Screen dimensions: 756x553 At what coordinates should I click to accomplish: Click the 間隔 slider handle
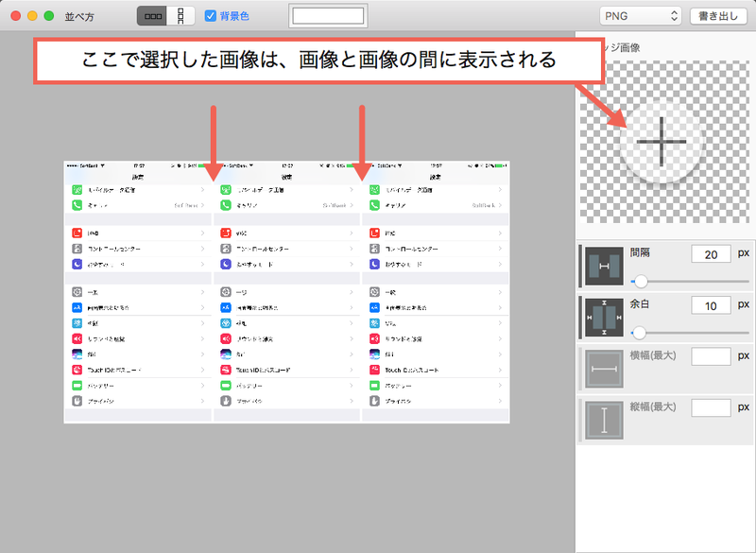[641, 282]
